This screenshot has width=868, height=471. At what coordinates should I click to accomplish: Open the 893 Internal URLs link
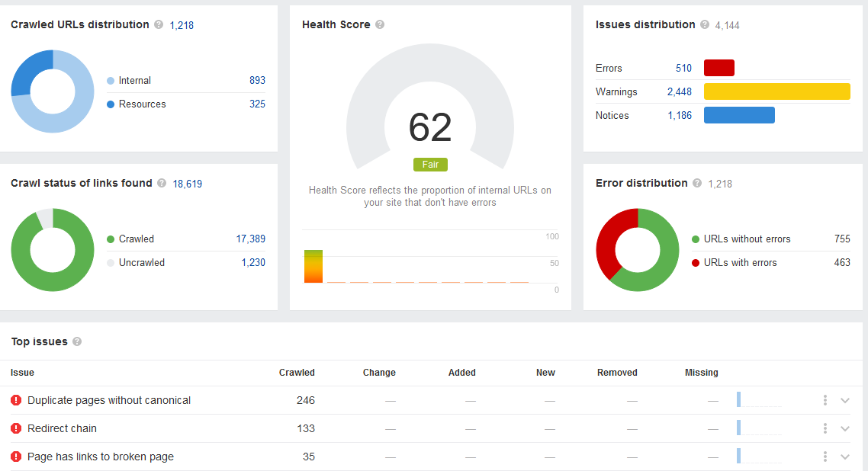point(257,80)
